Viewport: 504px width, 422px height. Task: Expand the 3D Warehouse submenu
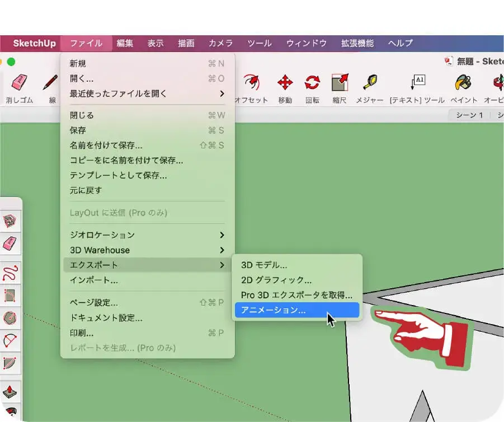[x=147, y=250]
